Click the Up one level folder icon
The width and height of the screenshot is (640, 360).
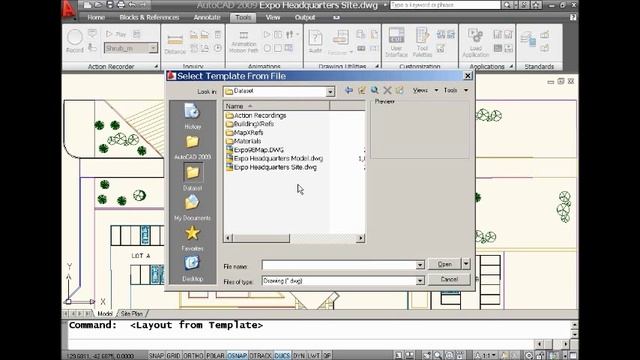[x=362, y=90]
